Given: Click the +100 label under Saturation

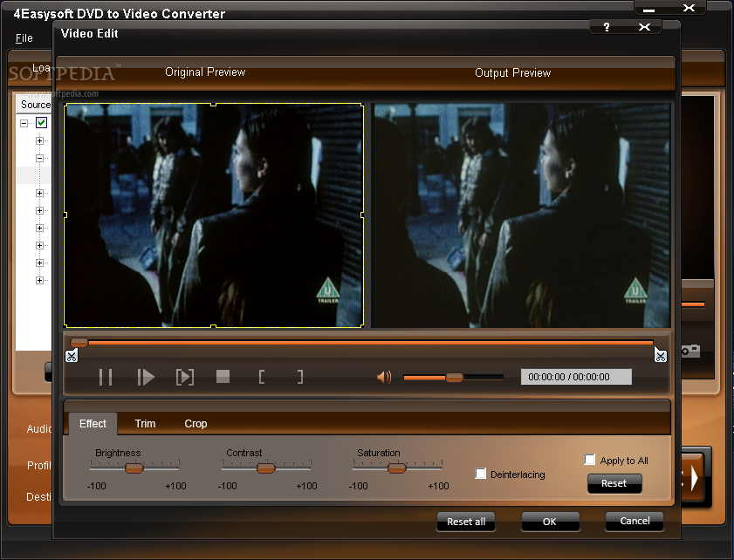Looking at the screenshot, I should point(438,486).
